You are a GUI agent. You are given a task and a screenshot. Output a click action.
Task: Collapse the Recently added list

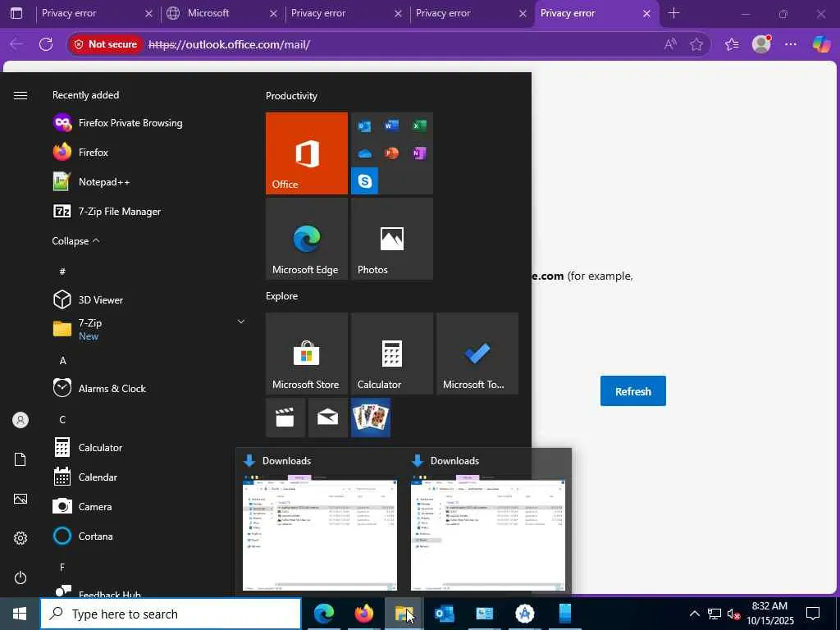tap(75, 241)
